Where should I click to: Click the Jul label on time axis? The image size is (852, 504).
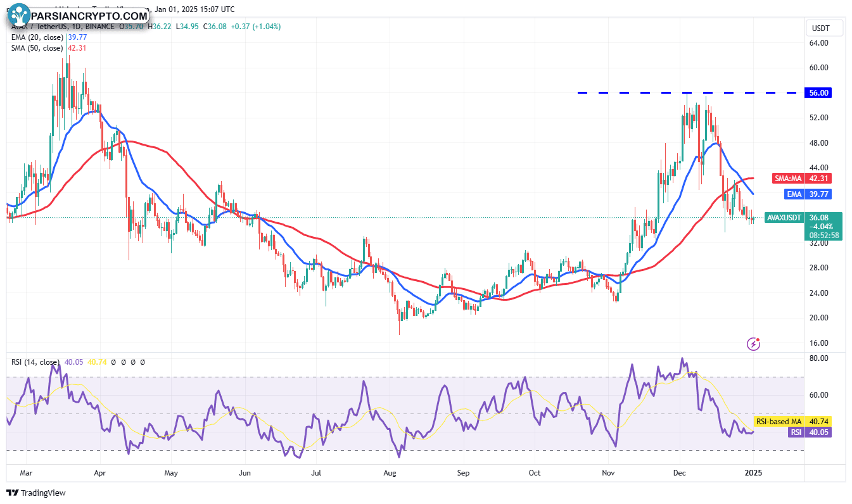click(x=317, y=472)
